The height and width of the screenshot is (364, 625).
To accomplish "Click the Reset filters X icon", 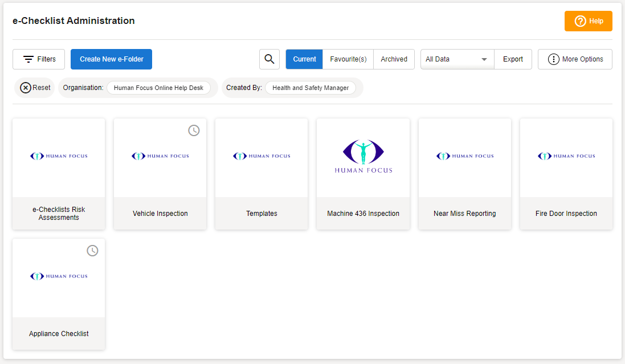I will point(26,88).
